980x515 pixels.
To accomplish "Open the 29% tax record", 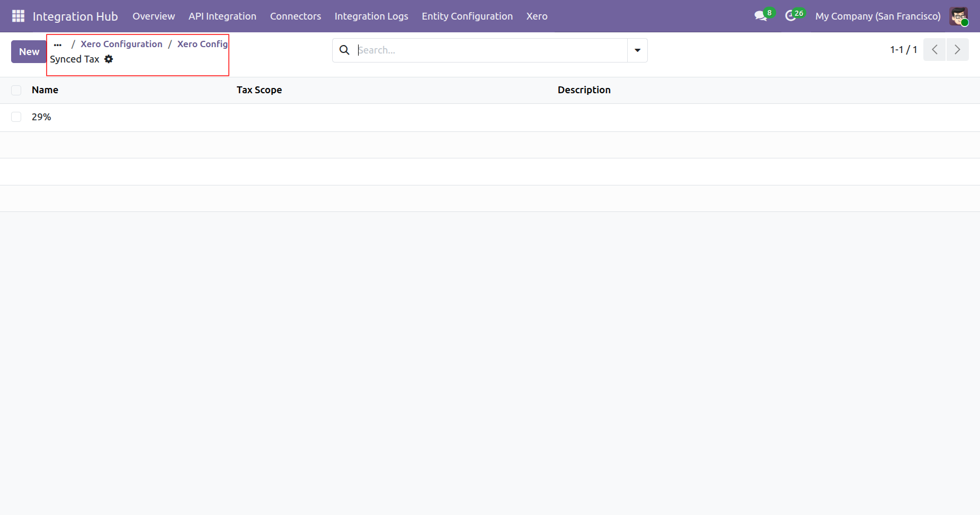I will click(41, 117).
